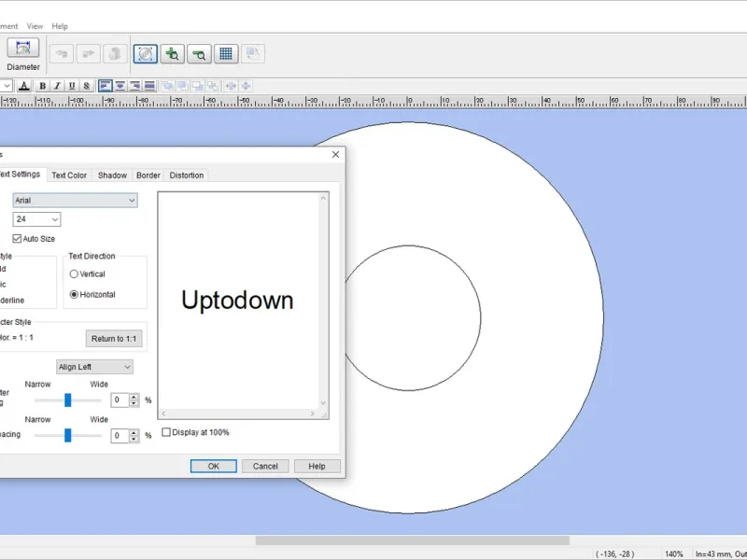Toggle strikethrough formatting
This screenshot has width=747, height=560.
(86, 86)
